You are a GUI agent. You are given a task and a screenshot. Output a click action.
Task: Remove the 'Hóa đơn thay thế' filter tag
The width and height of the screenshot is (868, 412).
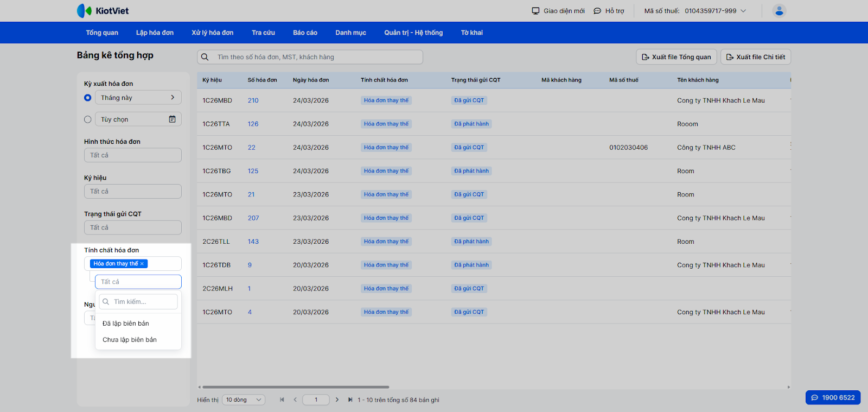pos(142,264)
